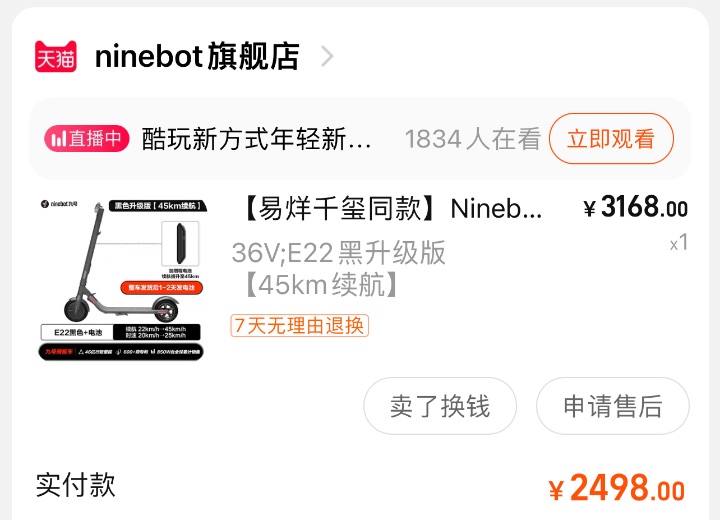Tap the 7天无理由退换 return policy tag
The image size is (720, 520).
pyautogui.click(x=299, y=326)
